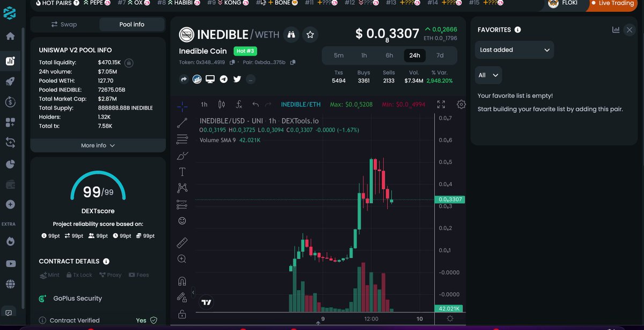Click the Favorites chart bars icon
Screen dimensions: 644x330
pos(616,30)
